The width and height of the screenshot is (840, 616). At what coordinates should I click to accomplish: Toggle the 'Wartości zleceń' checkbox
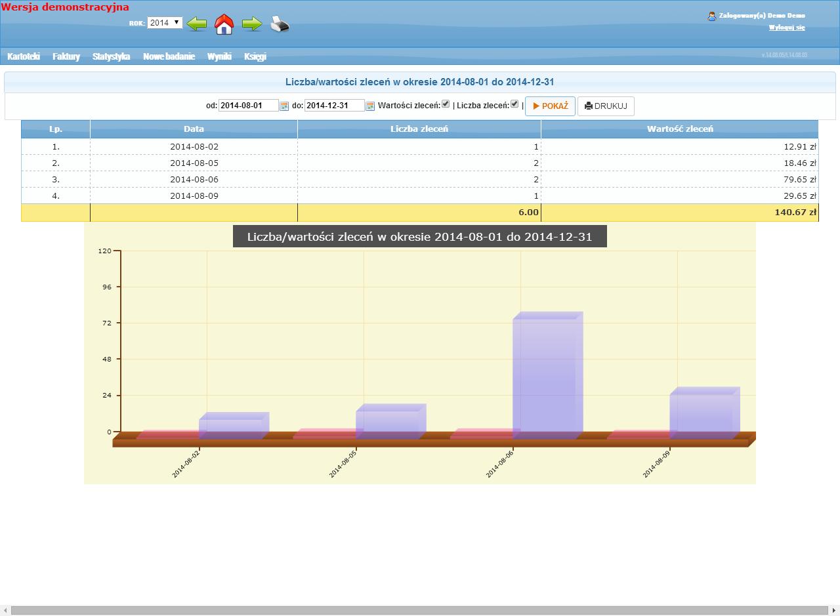446,104
